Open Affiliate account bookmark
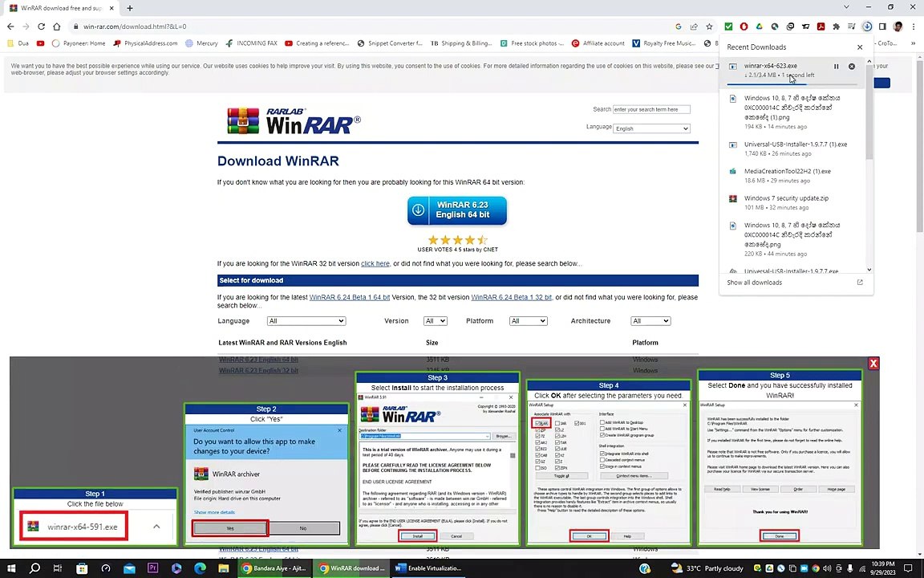Screen dimensions: 924x578 click(x=598, y=43)
